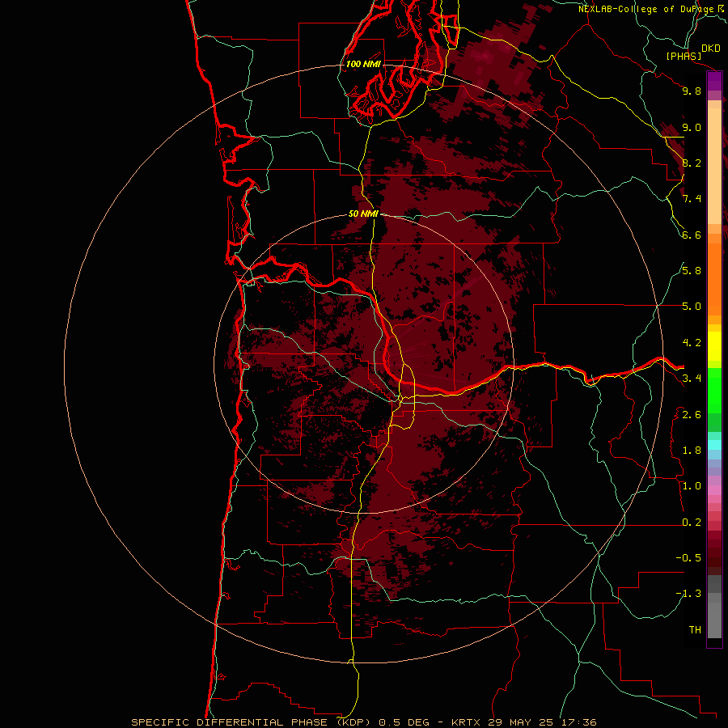728x728 pixels.
Task: Click the 5.8 scale value
Action: (x=692, y=271)
